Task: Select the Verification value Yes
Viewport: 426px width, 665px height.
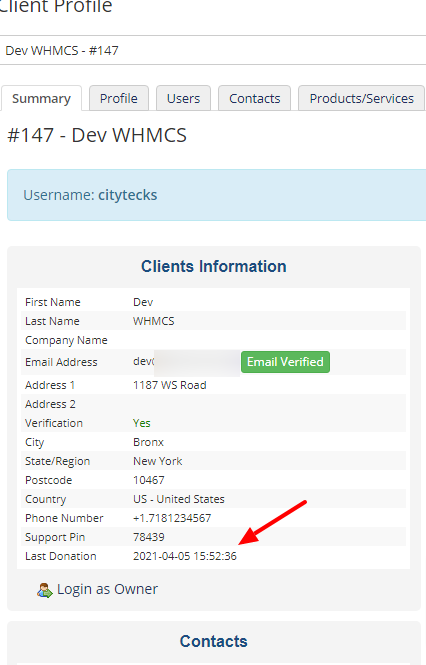Action: 141,423
